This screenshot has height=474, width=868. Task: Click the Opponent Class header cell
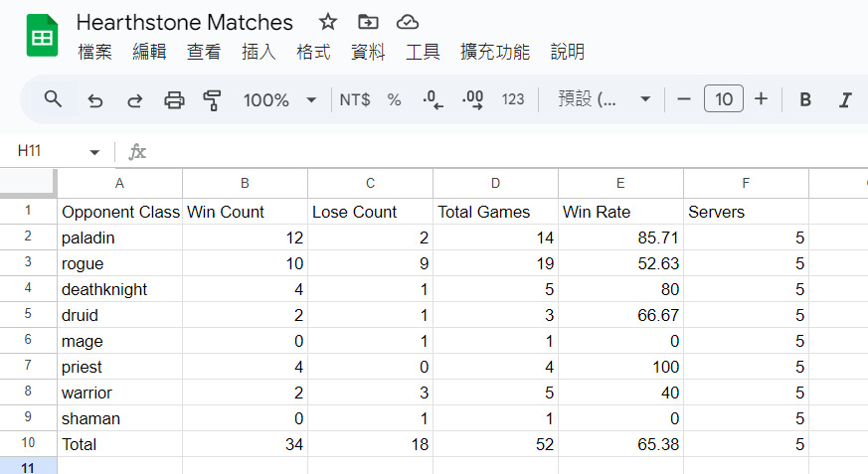(119, 212)
